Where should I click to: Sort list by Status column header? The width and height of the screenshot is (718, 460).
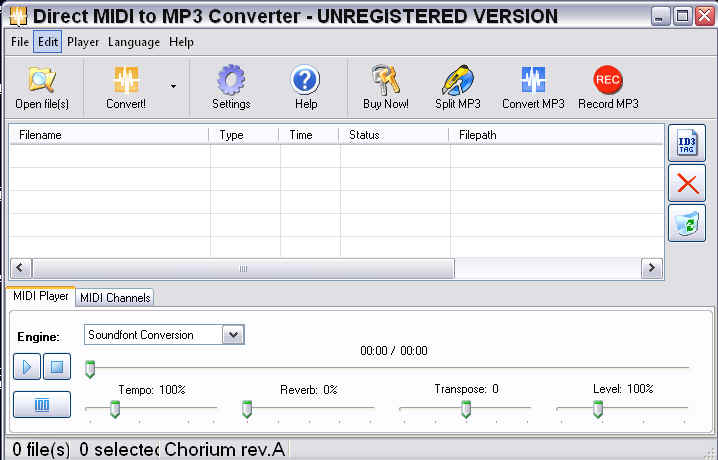[394, 135]
